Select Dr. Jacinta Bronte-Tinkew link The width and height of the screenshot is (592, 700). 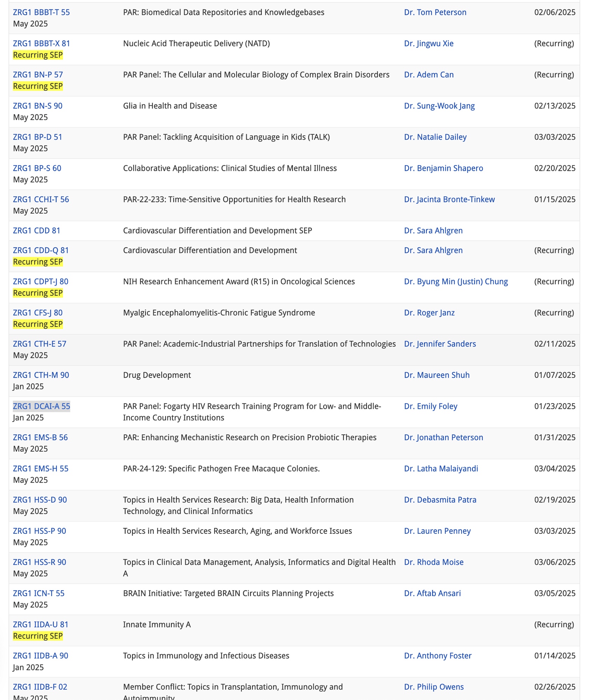[449, 199]
